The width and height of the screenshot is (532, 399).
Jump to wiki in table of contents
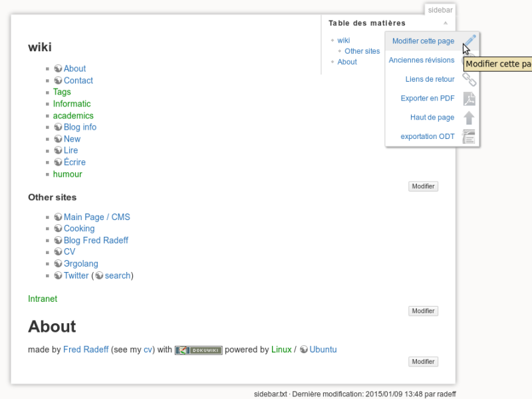click(x=343, y=41)
